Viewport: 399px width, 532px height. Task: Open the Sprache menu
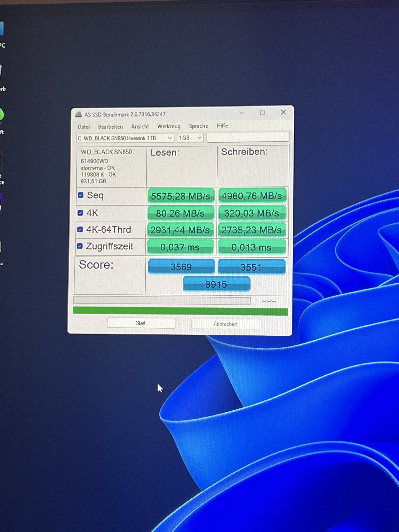tap(198, 126)
